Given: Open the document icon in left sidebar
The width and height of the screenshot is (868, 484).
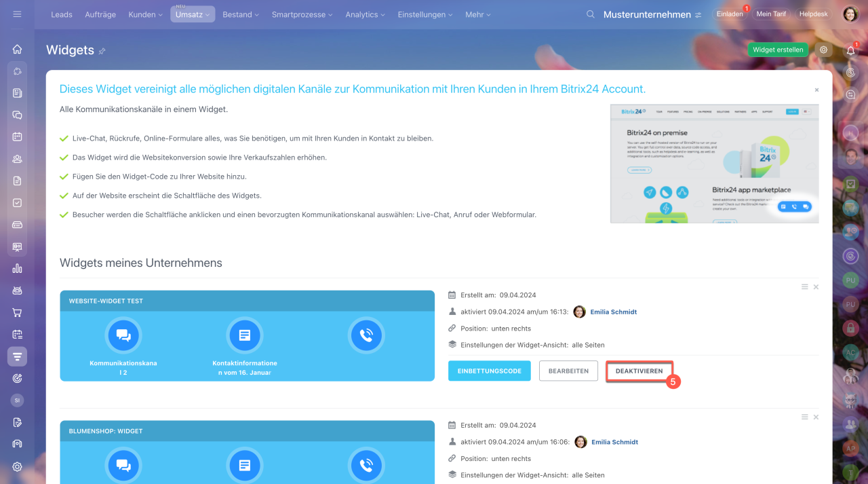Looking at the screenshot, I should pos(17,181).
